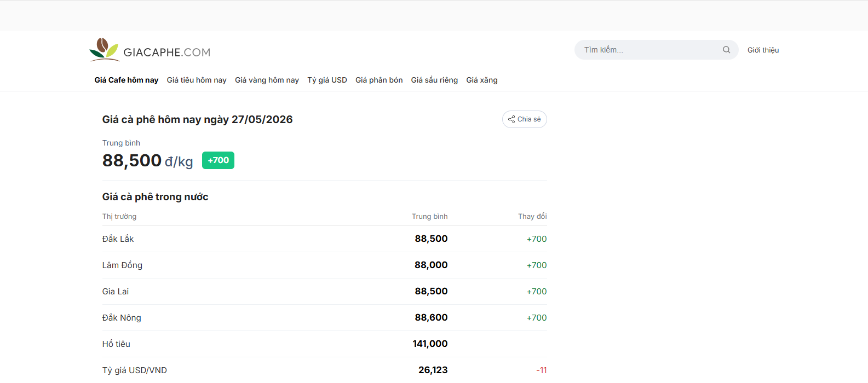The image size is (868, 383).
Task: Select the Gia Lai row name
Action: point(116,292)
